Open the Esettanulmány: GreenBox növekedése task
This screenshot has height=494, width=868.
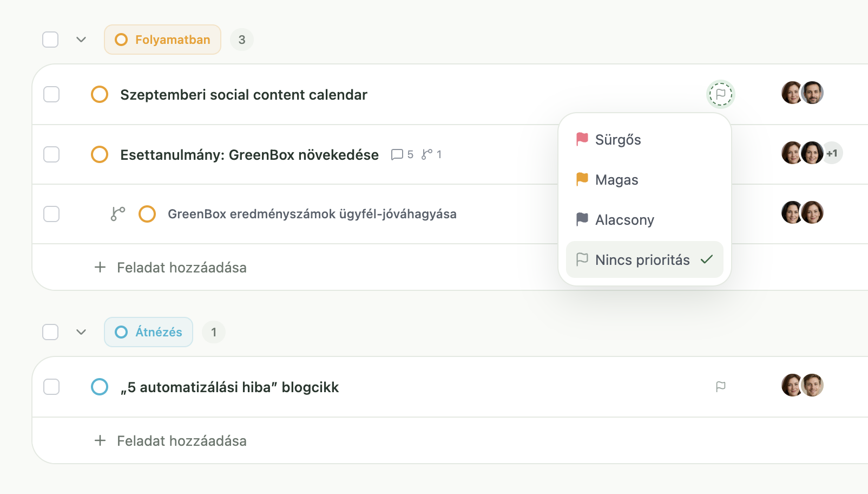pos(249,155)
